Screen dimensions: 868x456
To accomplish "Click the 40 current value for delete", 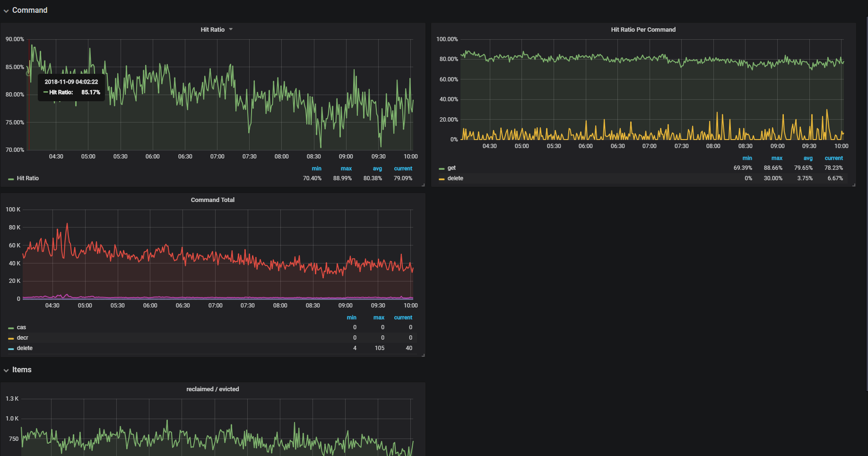I will click(409, 348).
